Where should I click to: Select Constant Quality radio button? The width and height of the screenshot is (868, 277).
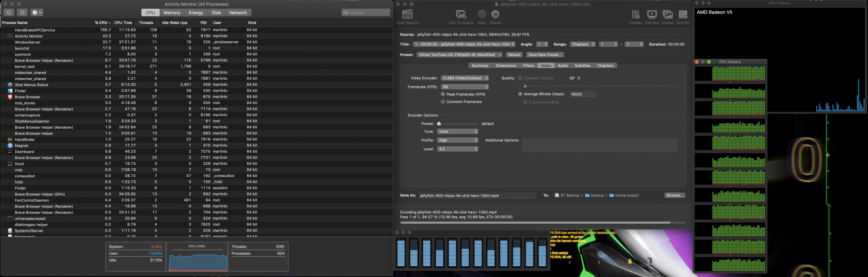click(520, 78)
